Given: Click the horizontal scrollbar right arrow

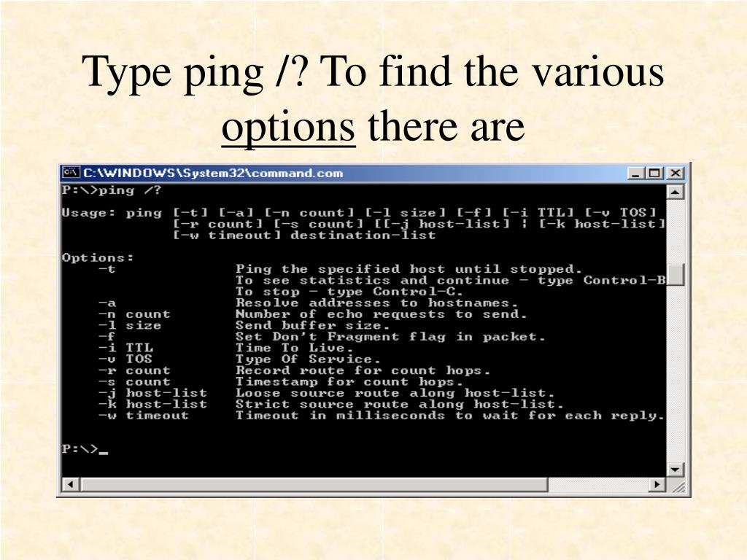Looking at the screenshot, I should (x=657, y=485).
